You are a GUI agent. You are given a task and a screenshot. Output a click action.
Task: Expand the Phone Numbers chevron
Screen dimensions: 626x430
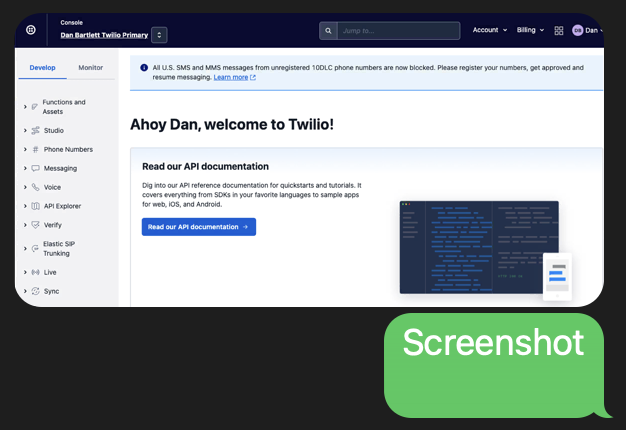pos(25,149)
